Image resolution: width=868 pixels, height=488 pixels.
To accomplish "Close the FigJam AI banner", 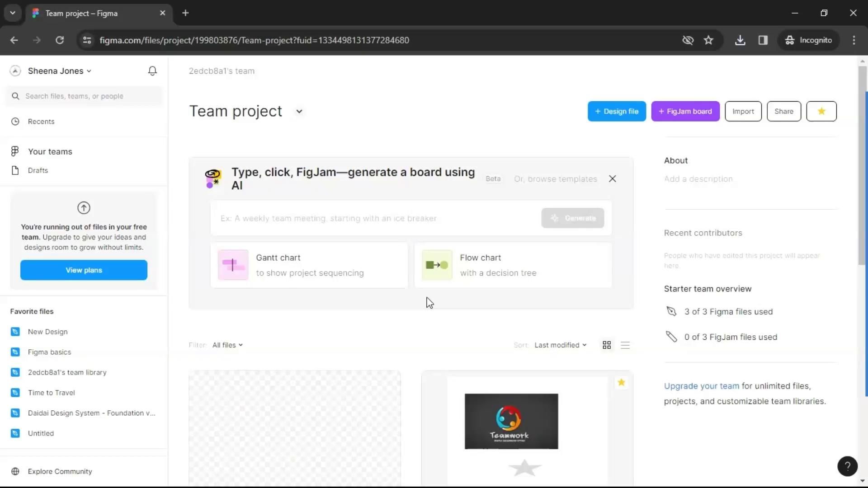I will pyautogui.click(x=612, y=179).
